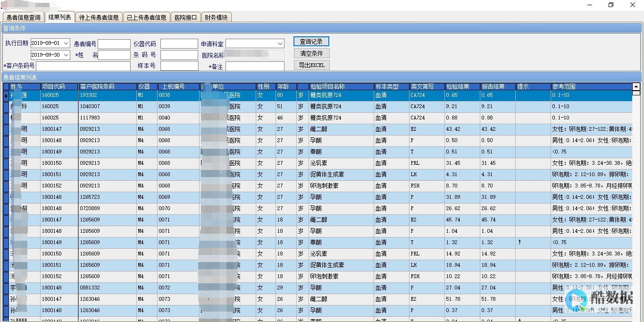
Task: Click barcode cell 1265723
Action: tap(107, 197)
